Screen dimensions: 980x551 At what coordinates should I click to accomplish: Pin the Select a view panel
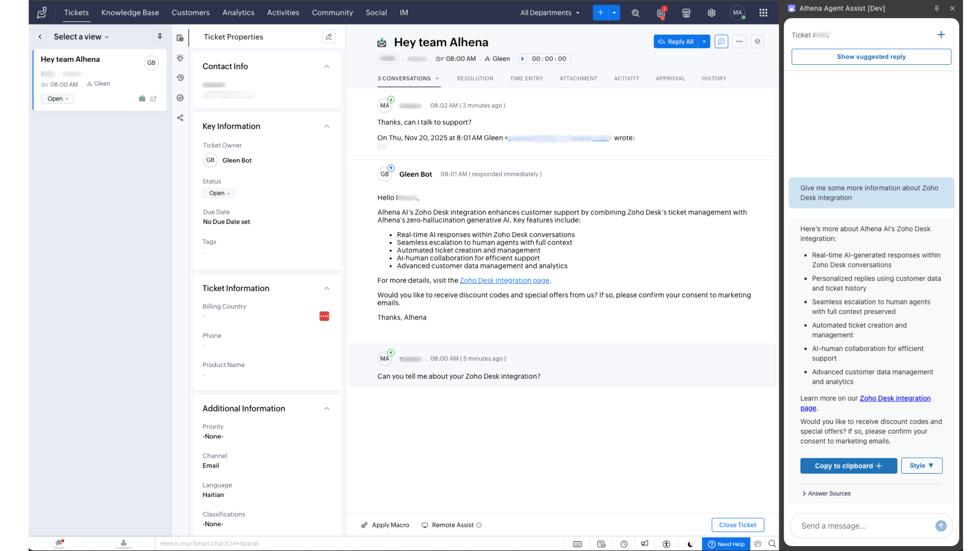[159, 36]
